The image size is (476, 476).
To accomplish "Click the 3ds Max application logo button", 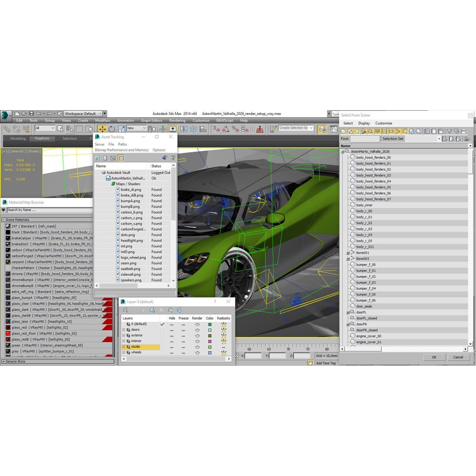I will (5, 115).
